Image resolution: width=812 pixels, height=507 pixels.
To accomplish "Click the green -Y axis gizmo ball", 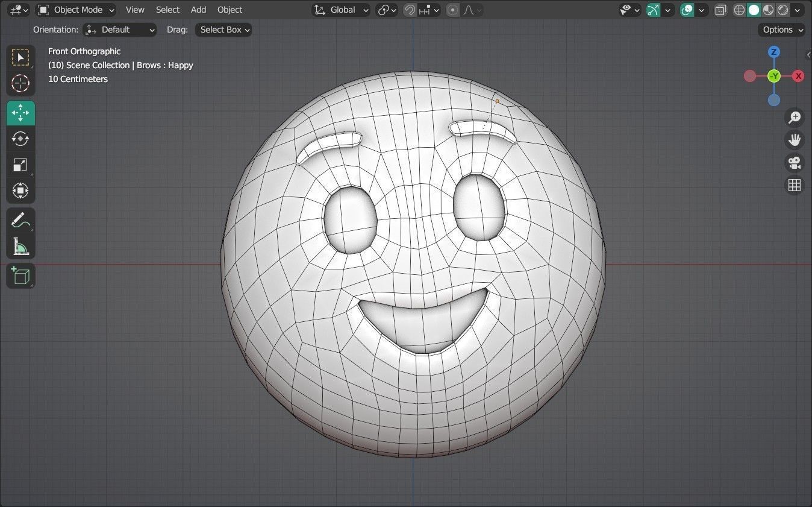I will [774, 76].
